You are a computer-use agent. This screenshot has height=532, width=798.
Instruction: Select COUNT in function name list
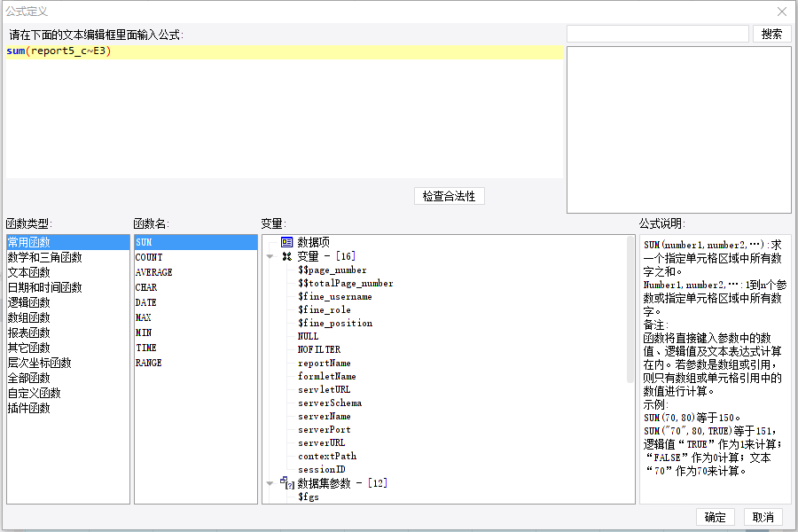[196, 258]
